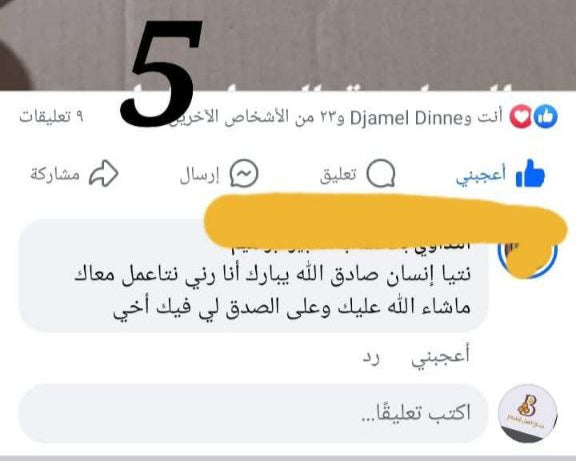Toggle like via the أعجبني label in action bar

(x=481, y=174)
